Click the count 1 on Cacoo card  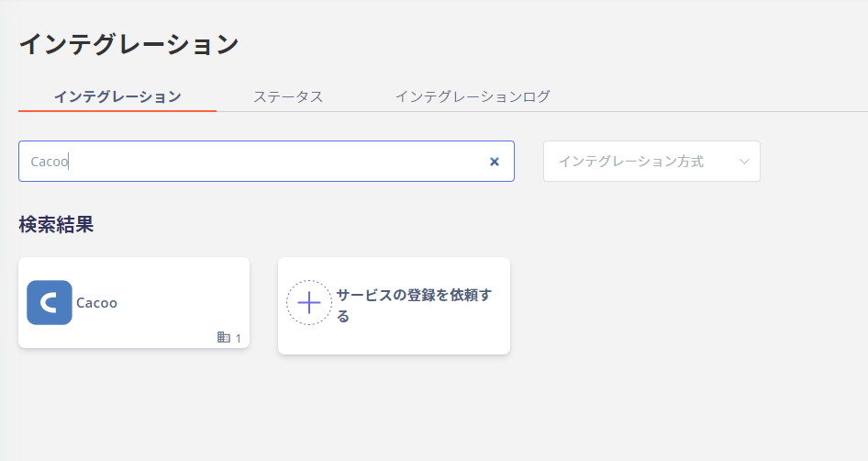(238, 338)
